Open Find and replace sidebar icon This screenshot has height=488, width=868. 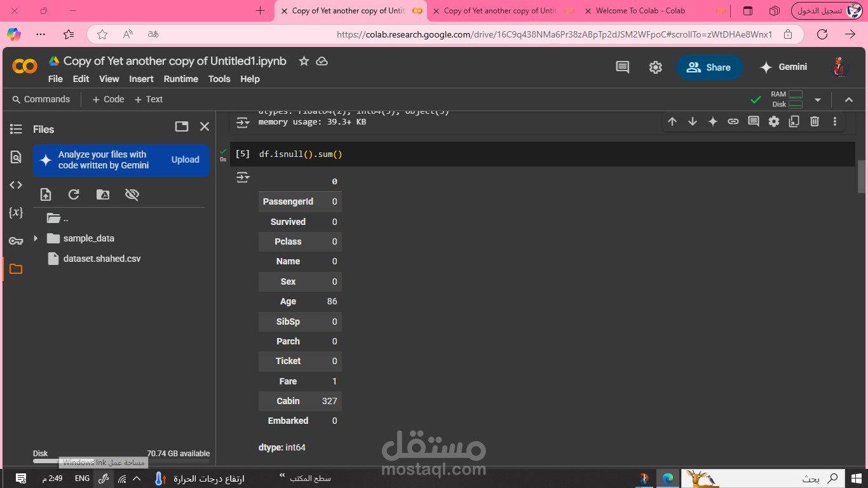click(x=16, y=157)
